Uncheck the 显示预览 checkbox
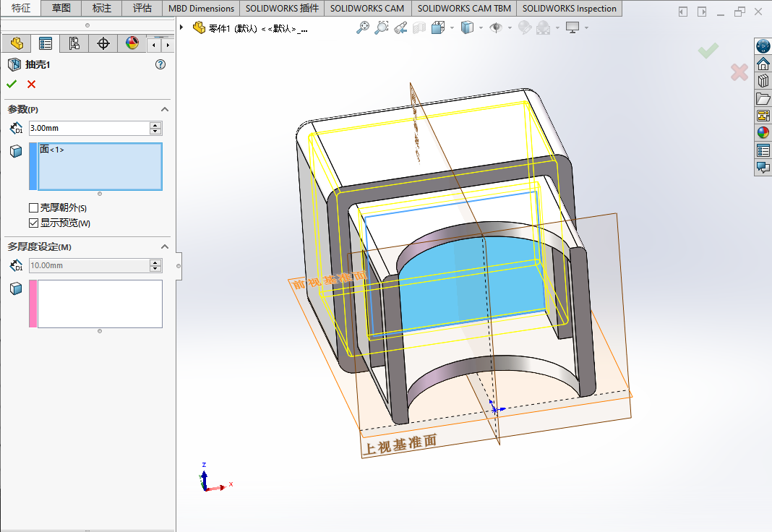The width and height of the screenshot is (772, 532). [x=33, y=223]
